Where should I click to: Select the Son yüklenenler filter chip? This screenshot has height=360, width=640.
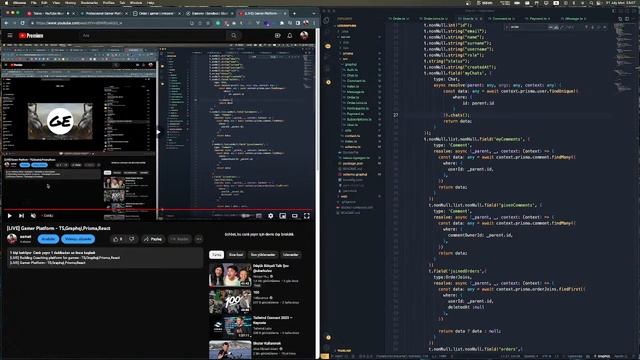click(x=263, y=255)
